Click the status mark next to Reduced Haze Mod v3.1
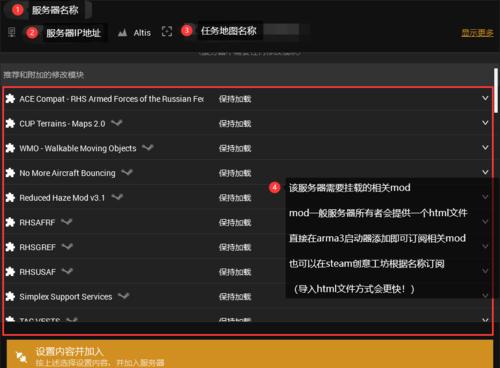Image resolution: width=500 pixels, height=368 pixels. [x=117, y=197]
